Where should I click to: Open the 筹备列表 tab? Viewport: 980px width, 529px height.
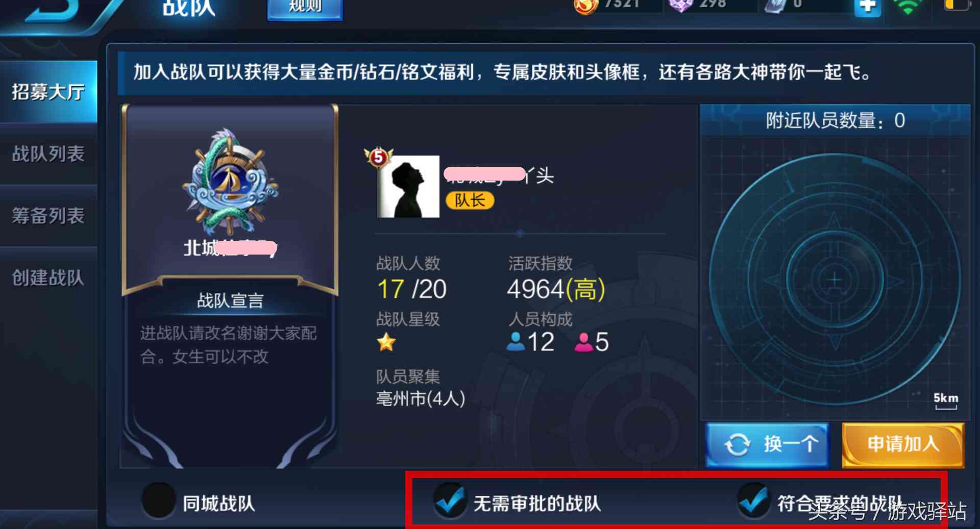[48, 216]
